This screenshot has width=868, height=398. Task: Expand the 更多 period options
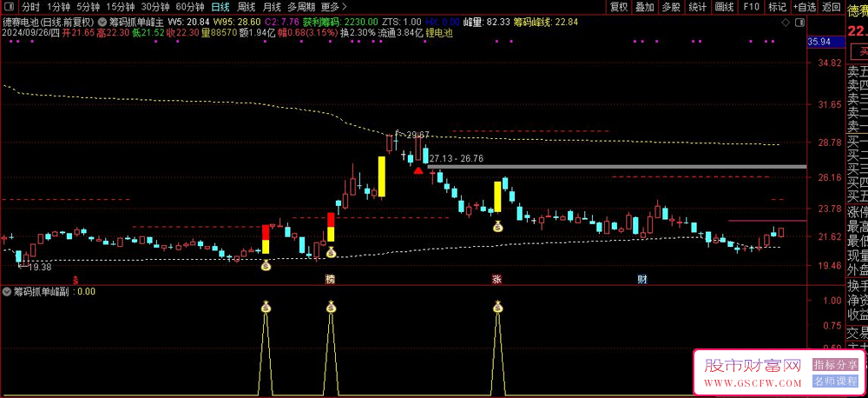334,7
